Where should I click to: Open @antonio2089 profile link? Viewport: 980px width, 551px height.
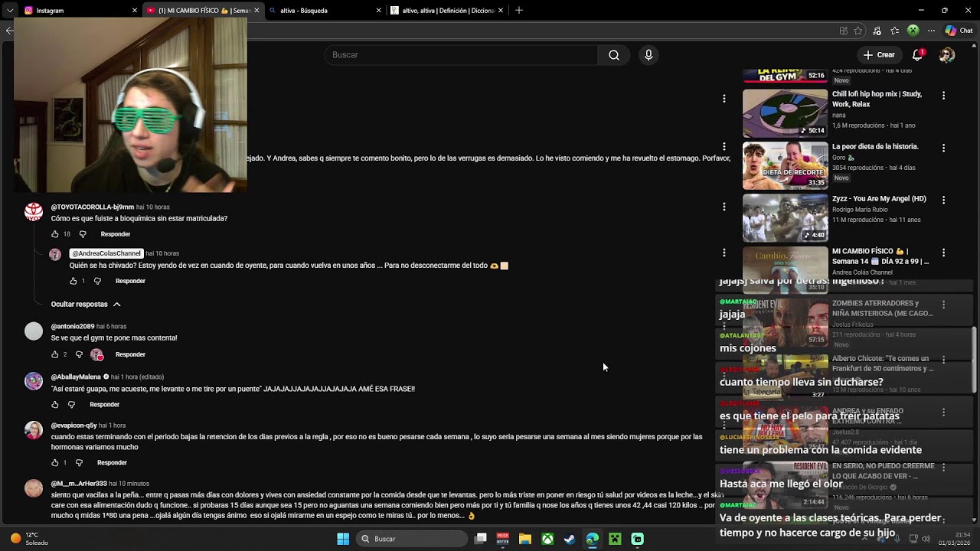(72, 327)
